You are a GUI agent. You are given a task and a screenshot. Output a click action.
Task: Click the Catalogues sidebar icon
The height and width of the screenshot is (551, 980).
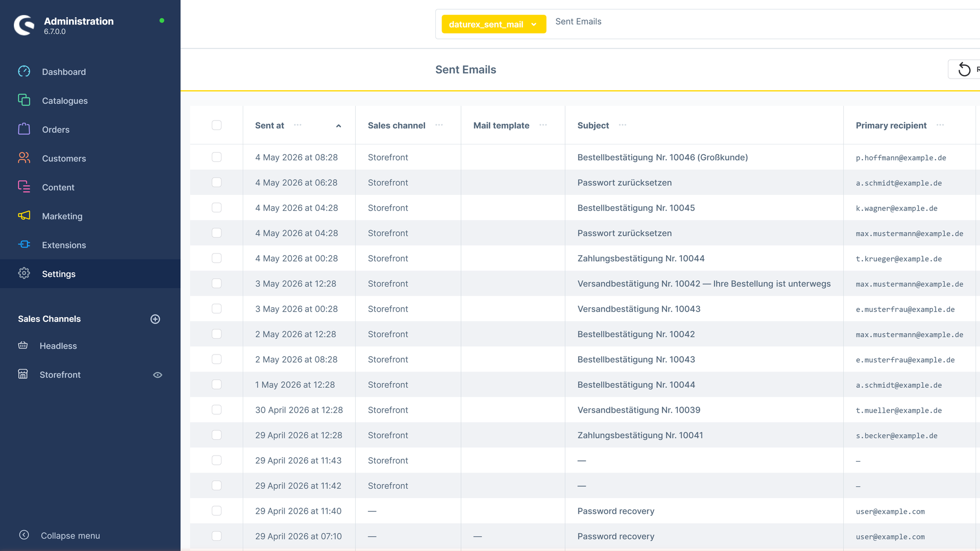click(x=24, y=100)
